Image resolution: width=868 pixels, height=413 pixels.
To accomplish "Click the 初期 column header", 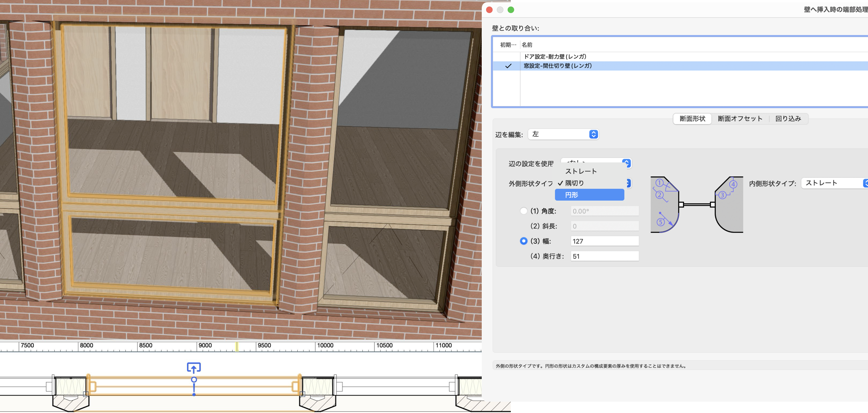I will [508, 45].
